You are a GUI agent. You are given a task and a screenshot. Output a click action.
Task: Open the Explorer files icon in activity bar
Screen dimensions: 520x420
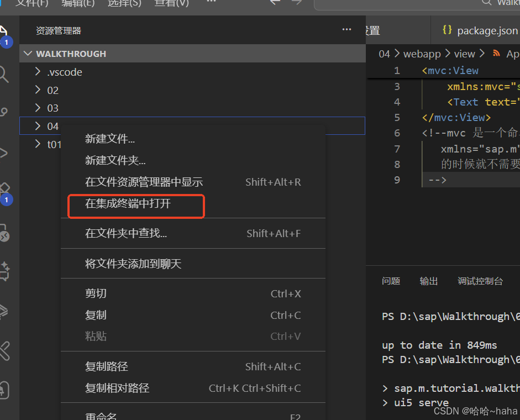point(3,32)
